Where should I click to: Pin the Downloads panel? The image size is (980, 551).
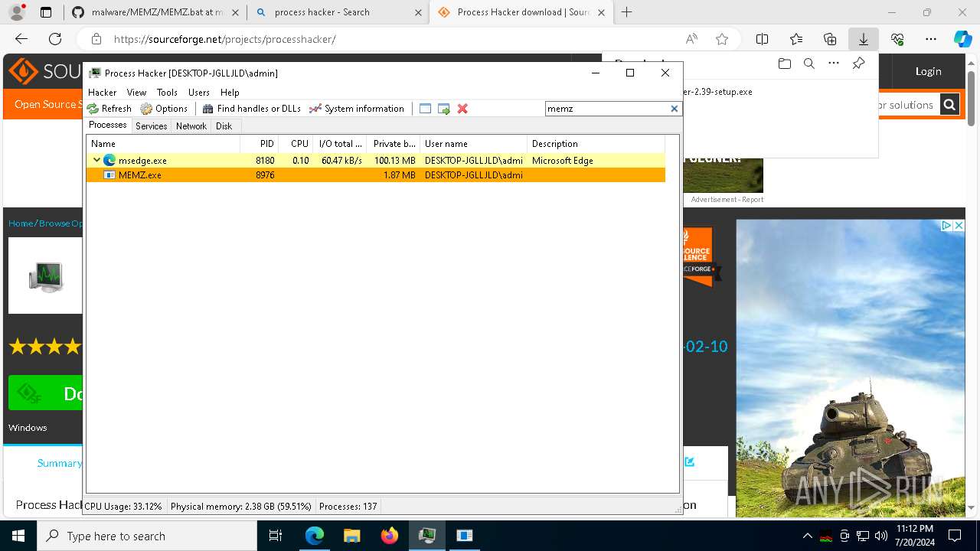point(858,64)
